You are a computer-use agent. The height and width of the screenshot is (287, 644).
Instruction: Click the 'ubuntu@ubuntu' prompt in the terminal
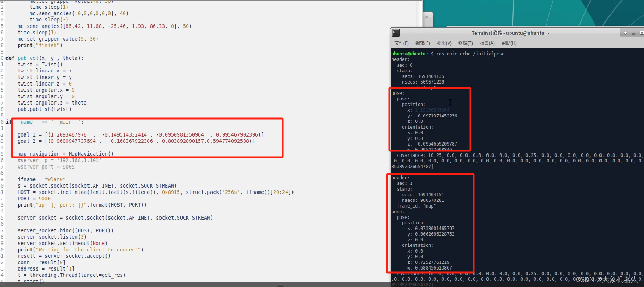click(408, 54)
